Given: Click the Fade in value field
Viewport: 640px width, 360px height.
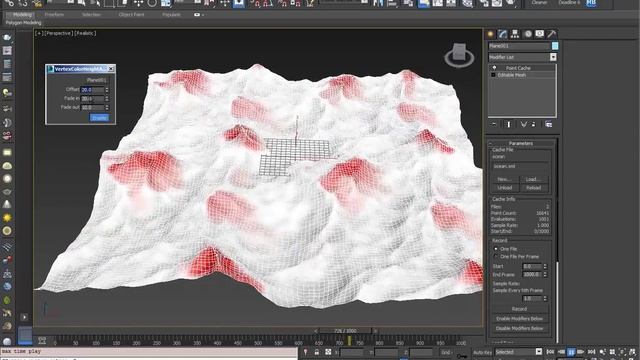Looking at the screenshot, I should point(93,98).
